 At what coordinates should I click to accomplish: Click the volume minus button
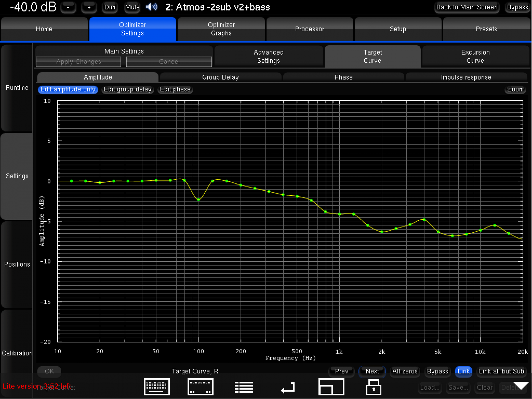tap(68, 7)
